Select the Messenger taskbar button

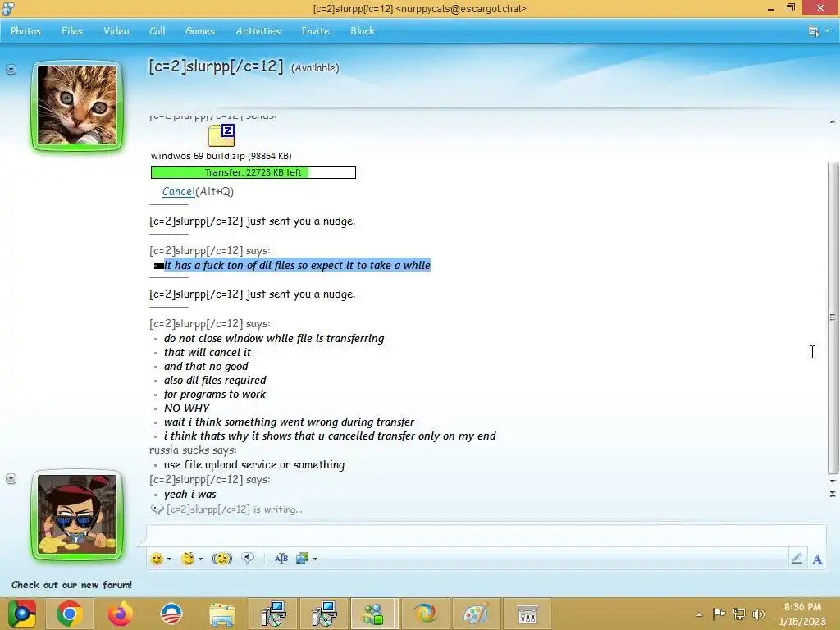click(373, 614)
